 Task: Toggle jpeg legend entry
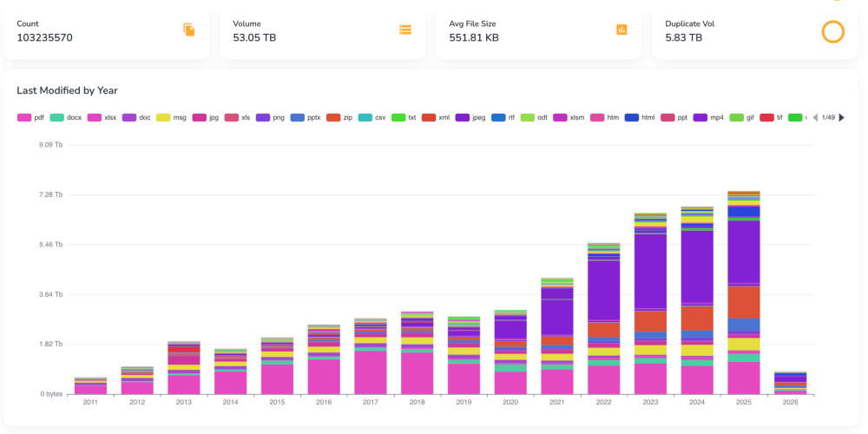coord(471,117)
